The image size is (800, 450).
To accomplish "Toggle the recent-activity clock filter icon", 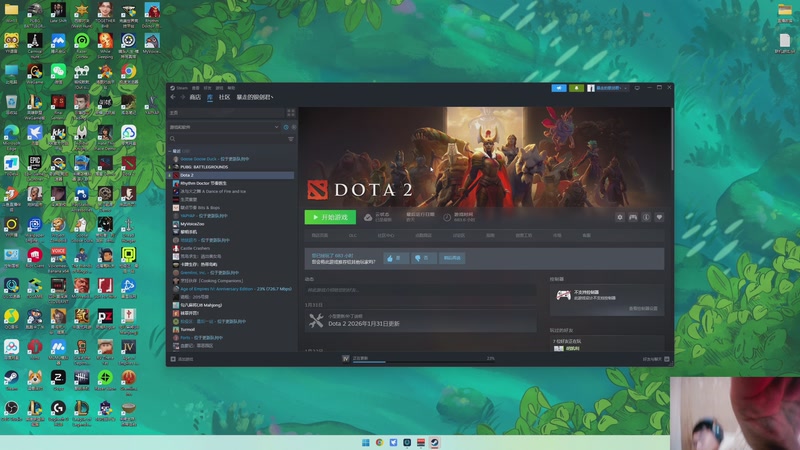I will pyautogui.click(x=286, y=127).
